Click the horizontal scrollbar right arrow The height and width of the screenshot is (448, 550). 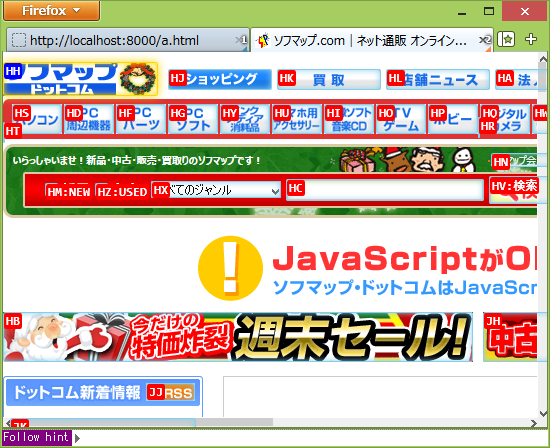click(533, 423)
